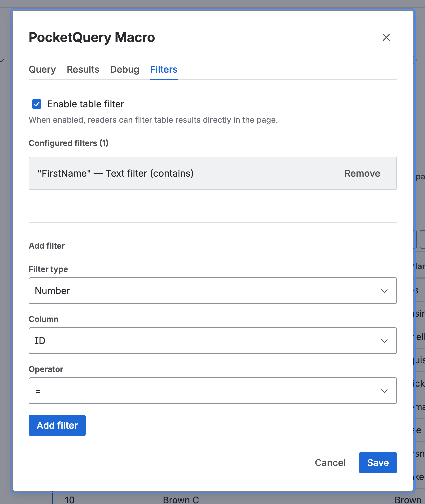425x504 pixels.
Task: Go to the Debug tab
Action: click(x=125, y=69)
